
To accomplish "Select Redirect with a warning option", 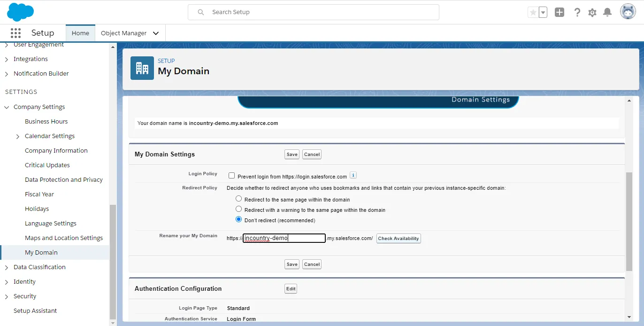I will point(239,209).
